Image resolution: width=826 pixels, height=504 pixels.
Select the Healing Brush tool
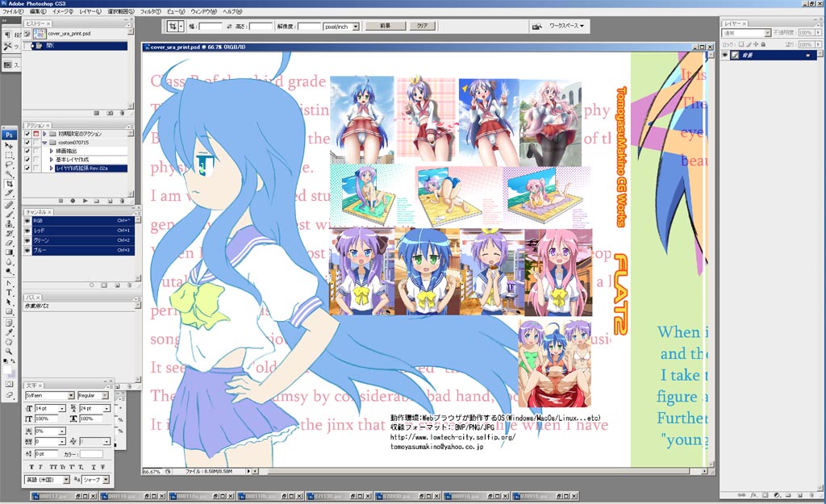pyautogui.click(x=9, y=205)
